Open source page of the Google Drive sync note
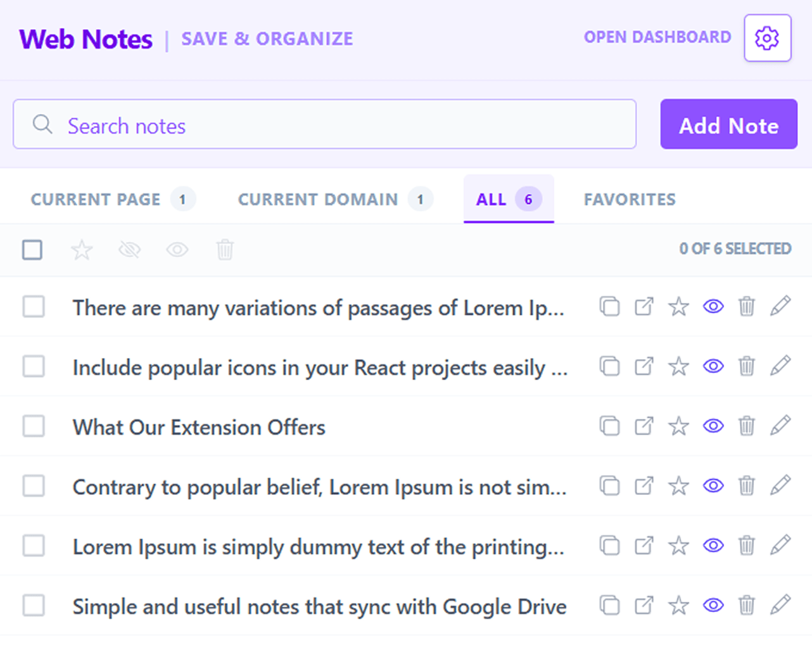 (644, 605)
